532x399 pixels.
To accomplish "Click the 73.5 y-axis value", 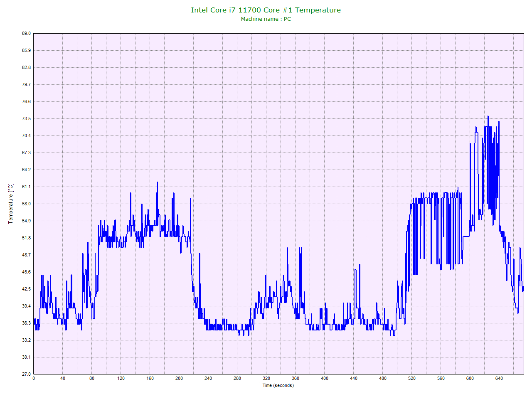I will pos(26,118).
